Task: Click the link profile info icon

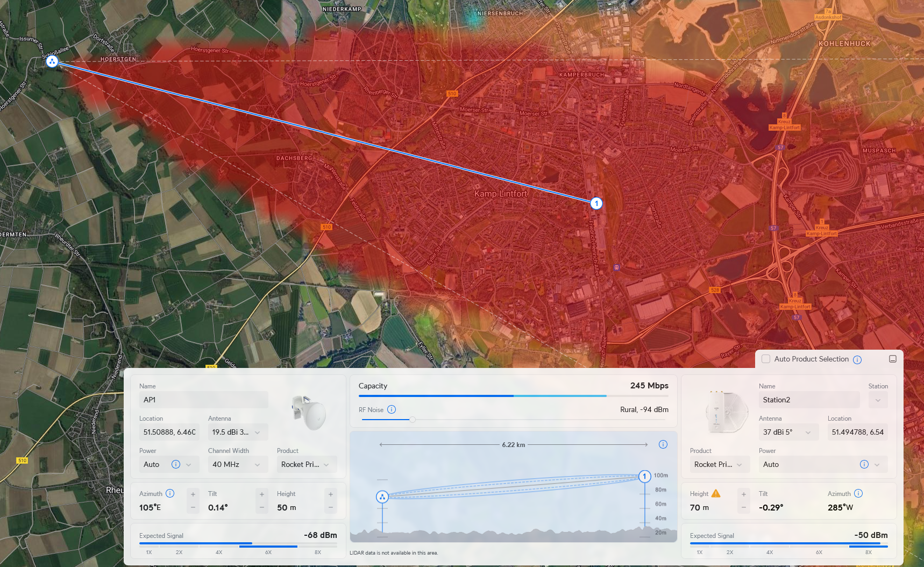Action: coord(663,444)
